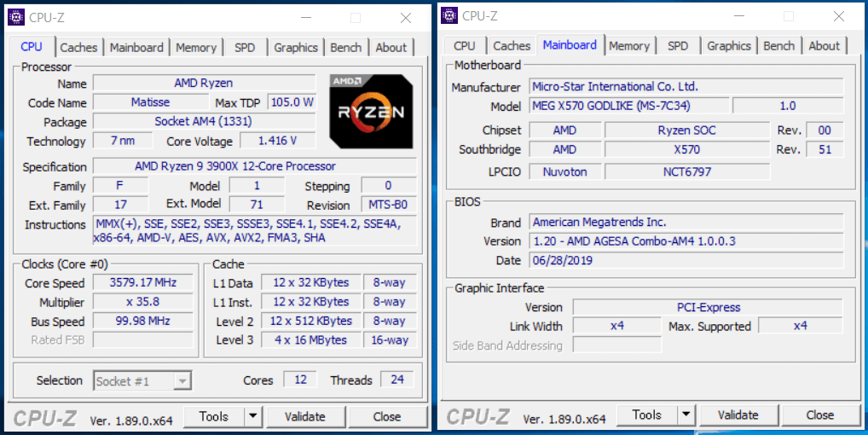Viewport: 868px width, 435px height.
Task: Click the Tools button in left window
Action: [x=214, y=416]
